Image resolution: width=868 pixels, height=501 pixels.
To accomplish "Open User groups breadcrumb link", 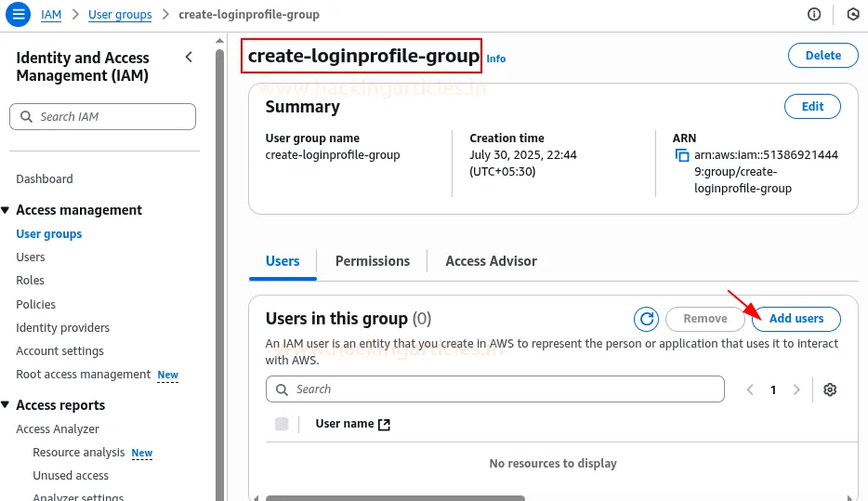I will click(120, 15).
